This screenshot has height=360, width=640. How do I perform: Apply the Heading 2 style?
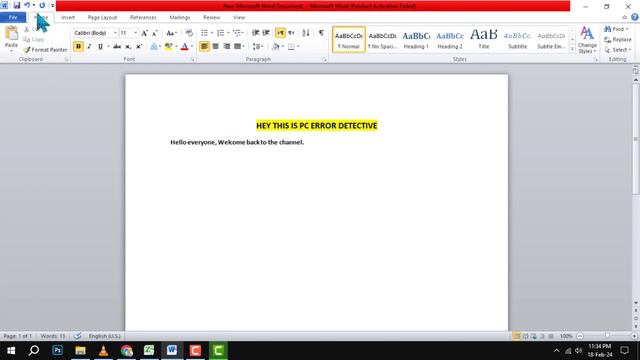[x=450, y=40]
